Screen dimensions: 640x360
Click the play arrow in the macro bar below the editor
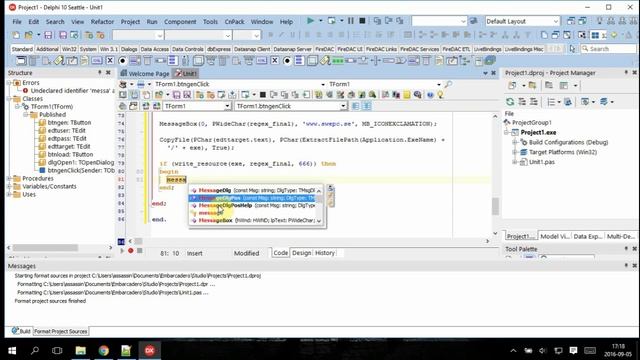[x=122, y=251]
